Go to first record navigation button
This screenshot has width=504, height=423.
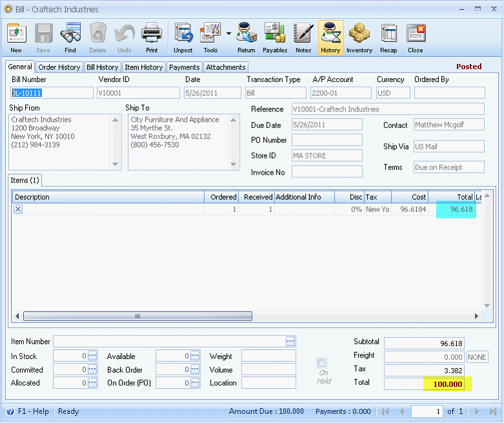point(385,411)
